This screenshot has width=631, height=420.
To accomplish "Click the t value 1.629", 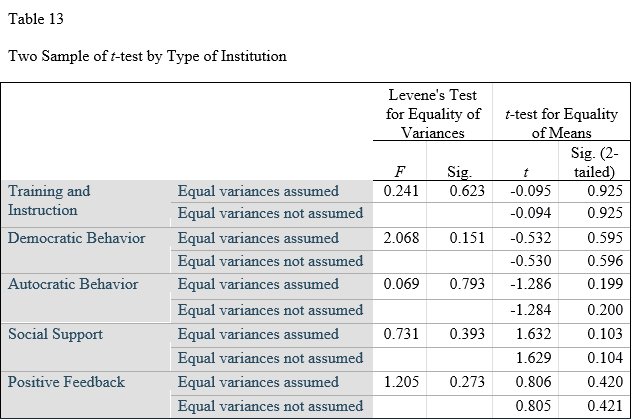I will 534,358.
